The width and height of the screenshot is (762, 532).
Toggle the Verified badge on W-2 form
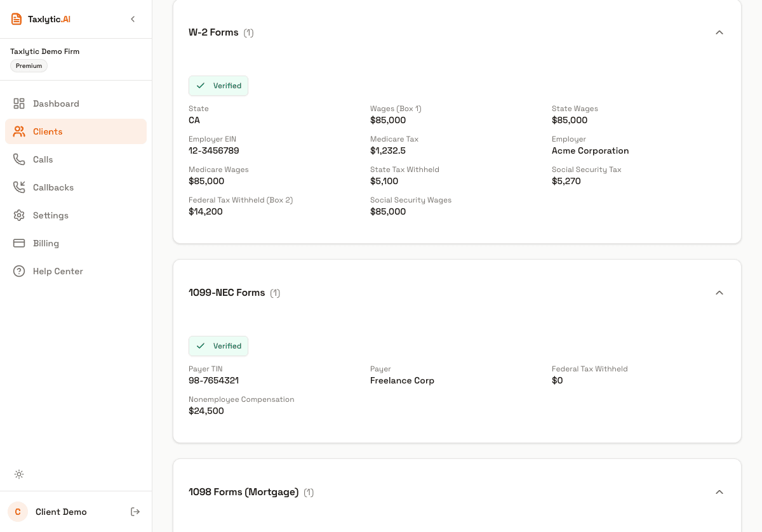[x=218, y=85]
